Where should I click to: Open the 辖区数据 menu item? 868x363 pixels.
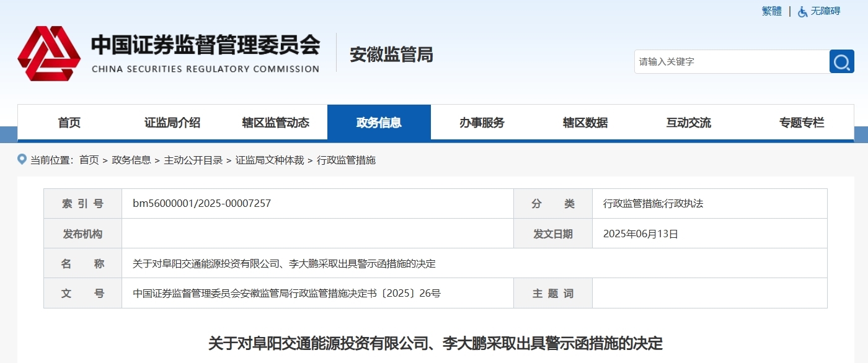tap(585, 123)
